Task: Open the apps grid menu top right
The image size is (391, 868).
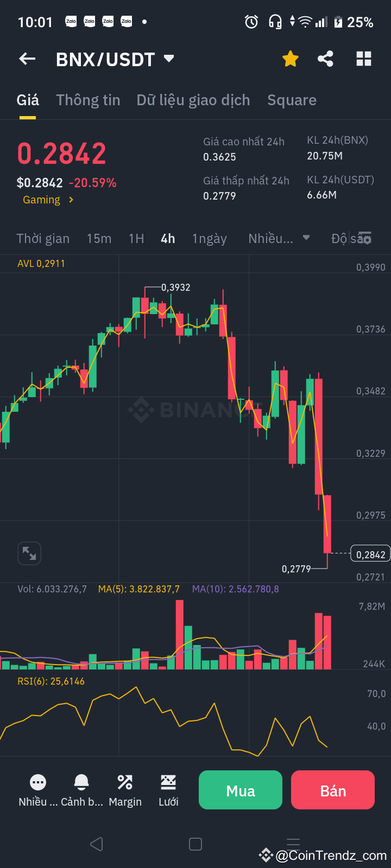Action: click(363, 59)
